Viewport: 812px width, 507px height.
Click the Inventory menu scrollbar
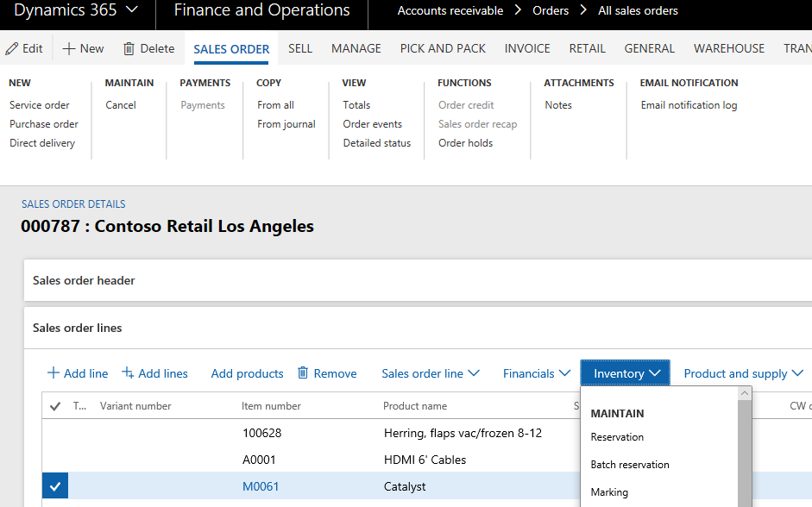click(745, 448)
